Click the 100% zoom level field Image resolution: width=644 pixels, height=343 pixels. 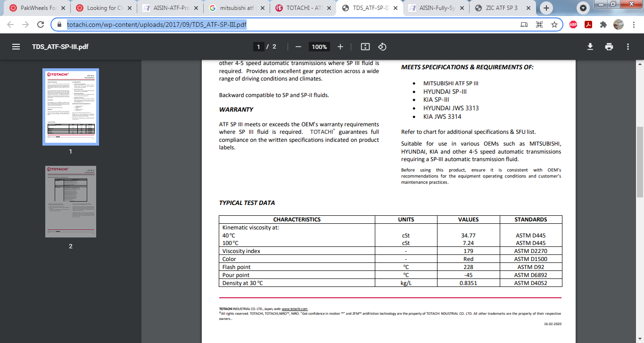tap(319, 47)
